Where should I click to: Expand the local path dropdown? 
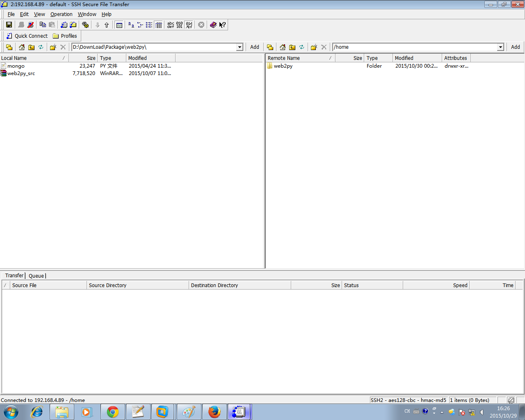(x=240, y=47)
